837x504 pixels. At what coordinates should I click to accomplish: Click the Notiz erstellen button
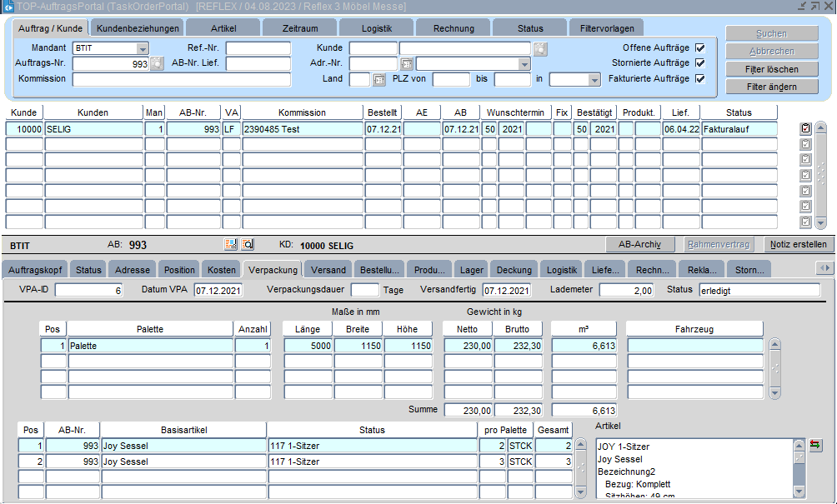pos(798,244)
